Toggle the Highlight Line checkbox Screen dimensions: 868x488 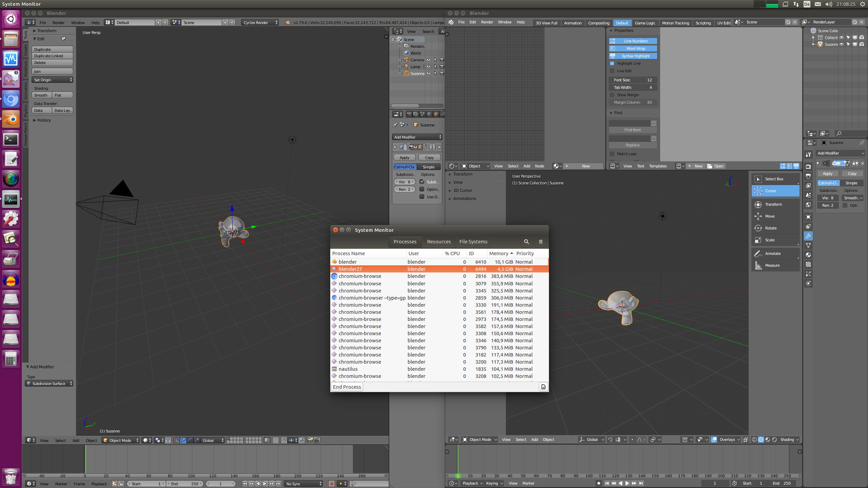click(x=612, y=63)
